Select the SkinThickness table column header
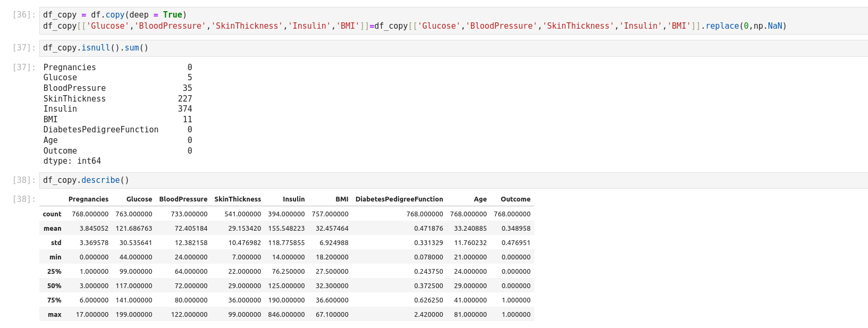Viewport: 868px width, 328px height. [x=238, y=199]
